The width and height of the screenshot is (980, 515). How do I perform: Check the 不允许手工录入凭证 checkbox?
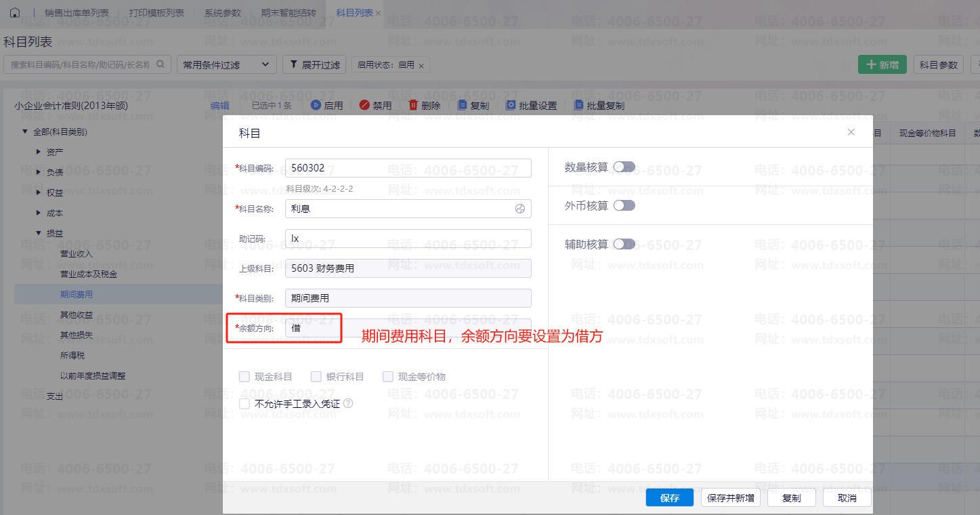(245, 404)
